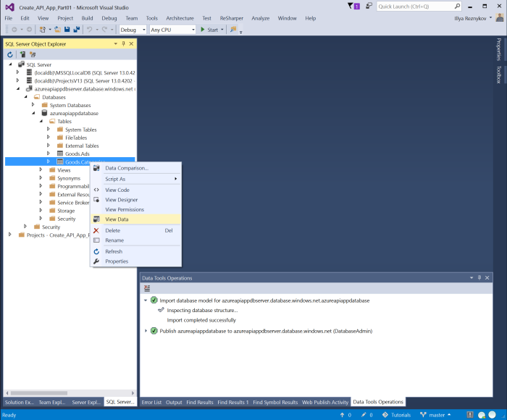Screen dimensions: 507x420
Task: Click the Save All toolbar icon
Action: pyautogui.click(x=77, y=30)
